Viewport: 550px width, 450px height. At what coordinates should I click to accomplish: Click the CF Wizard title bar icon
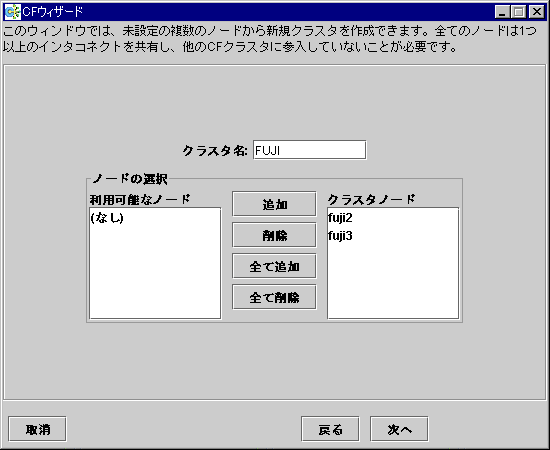[12, 12]
